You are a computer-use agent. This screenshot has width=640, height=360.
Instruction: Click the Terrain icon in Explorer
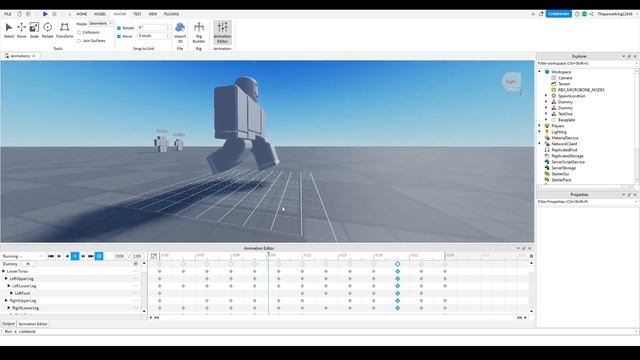coord(554,84)
